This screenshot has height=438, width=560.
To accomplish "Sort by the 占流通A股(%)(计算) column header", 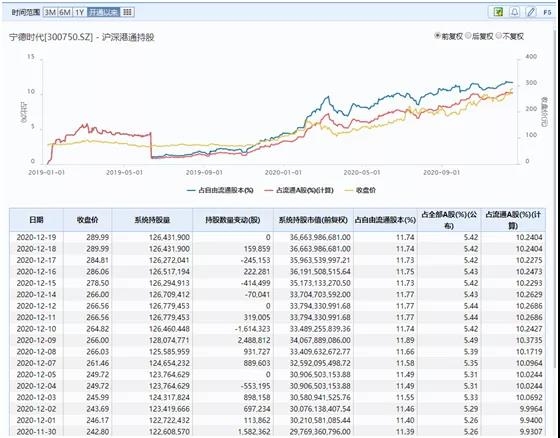I will [x=513, y=220].
